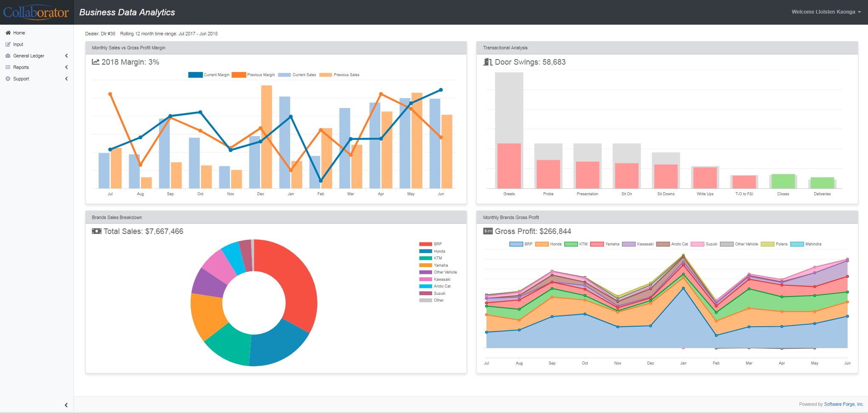Screen dimensions: 868x413
Task: Click the Input pencil icon in sidebar
Action: coord(8,44)
